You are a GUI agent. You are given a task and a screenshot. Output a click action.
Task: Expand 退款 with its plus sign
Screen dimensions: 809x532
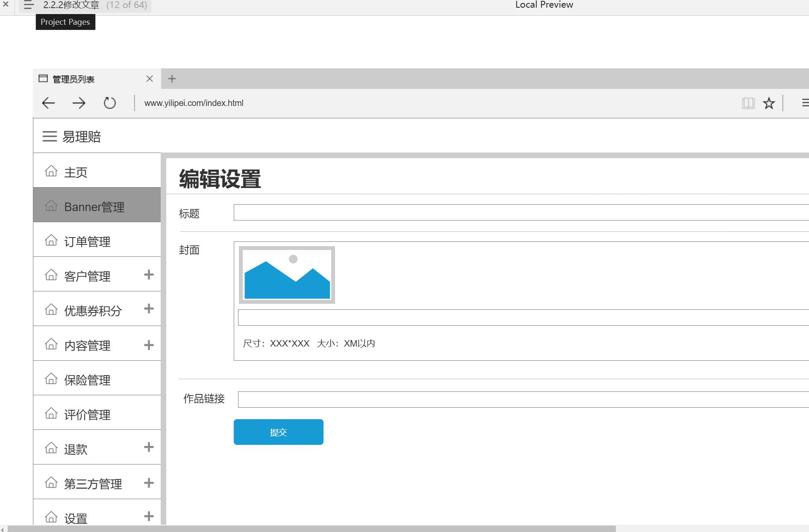(149, 447)
